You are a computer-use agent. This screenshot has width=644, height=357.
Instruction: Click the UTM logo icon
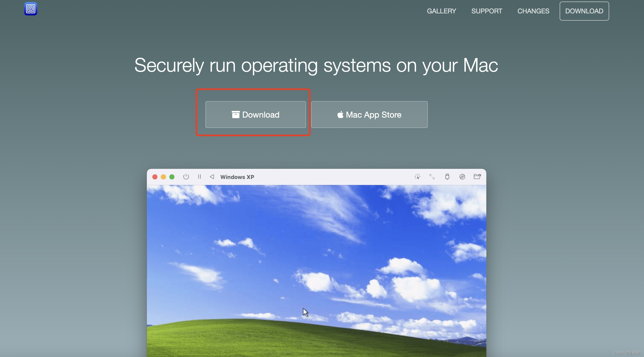[x=31, y=9]
